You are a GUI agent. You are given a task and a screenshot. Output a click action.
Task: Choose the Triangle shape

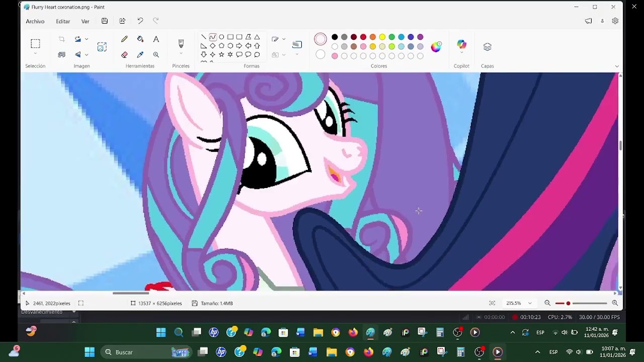point(257,37)
